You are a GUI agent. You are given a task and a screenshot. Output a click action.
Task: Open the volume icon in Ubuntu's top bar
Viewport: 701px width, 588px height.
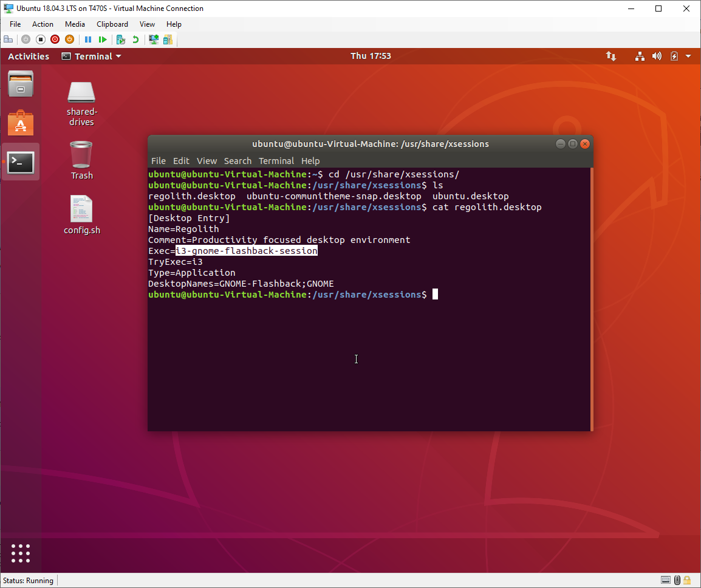[657, 56]
